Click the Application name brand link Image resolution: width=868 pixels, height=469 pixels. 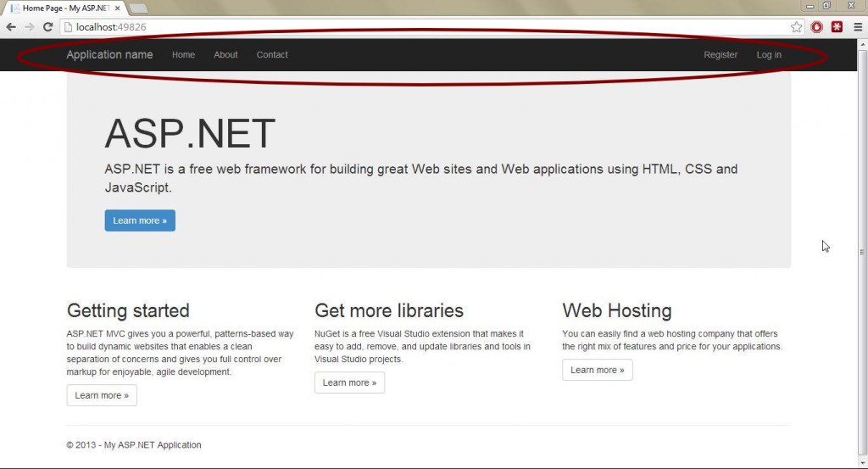[109, 55]
